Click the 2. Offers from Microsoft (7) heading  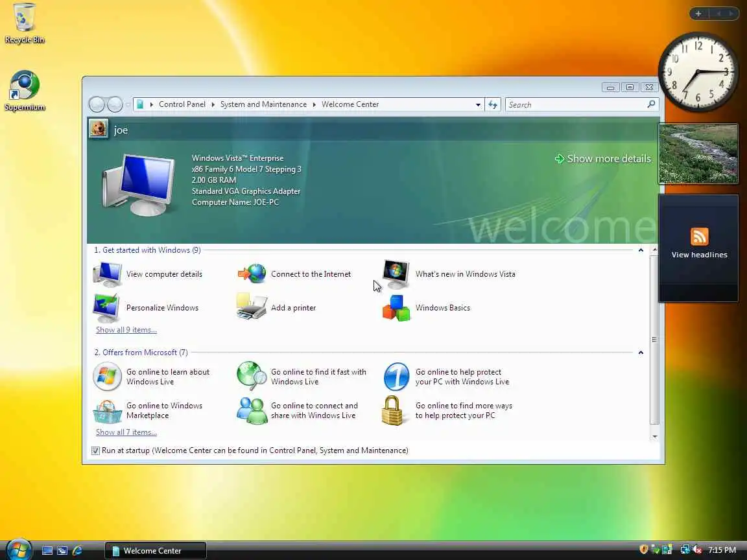(141, 353)
